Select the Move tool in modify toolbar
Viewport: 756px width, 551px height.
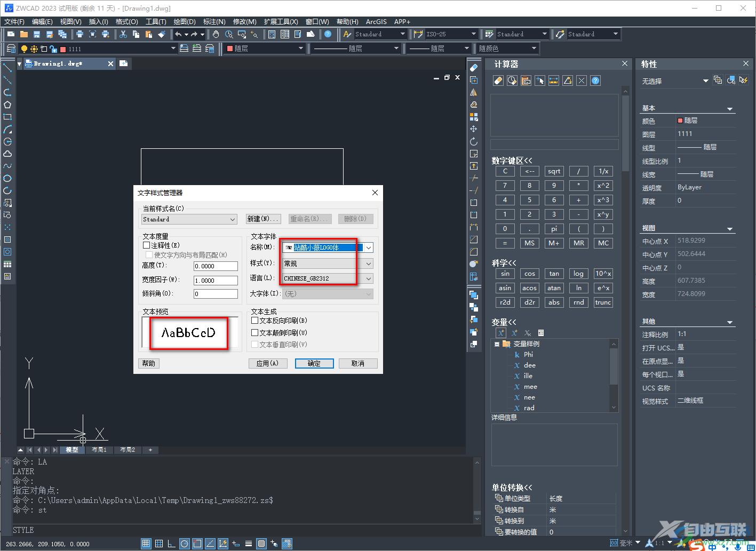coord(474,129)
